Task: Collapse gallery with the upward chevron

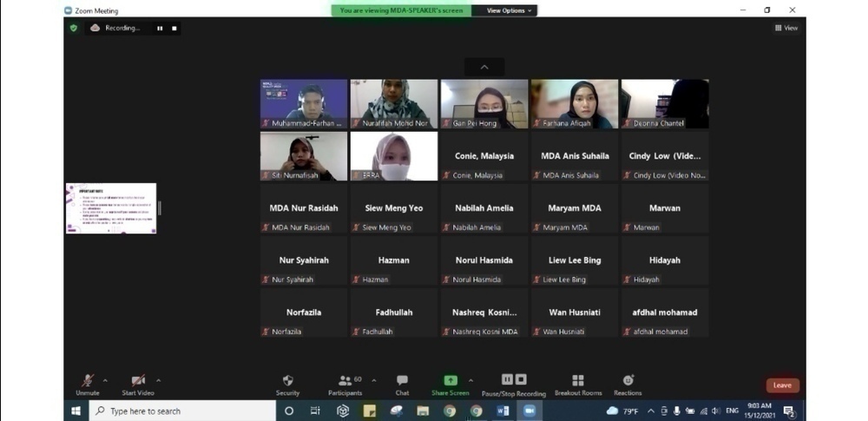Action: point(484,67)
